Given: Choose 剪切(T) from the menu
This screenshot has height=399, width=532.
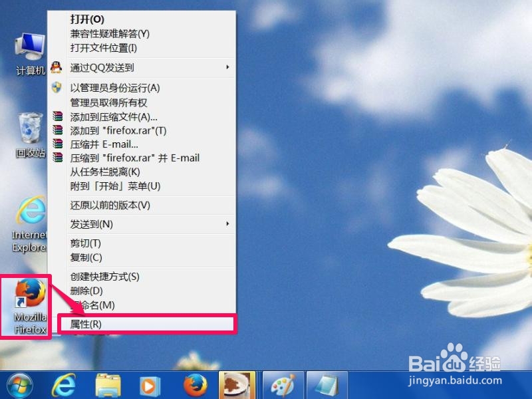Looking at the screenshot, I should (x=86, y=243).
